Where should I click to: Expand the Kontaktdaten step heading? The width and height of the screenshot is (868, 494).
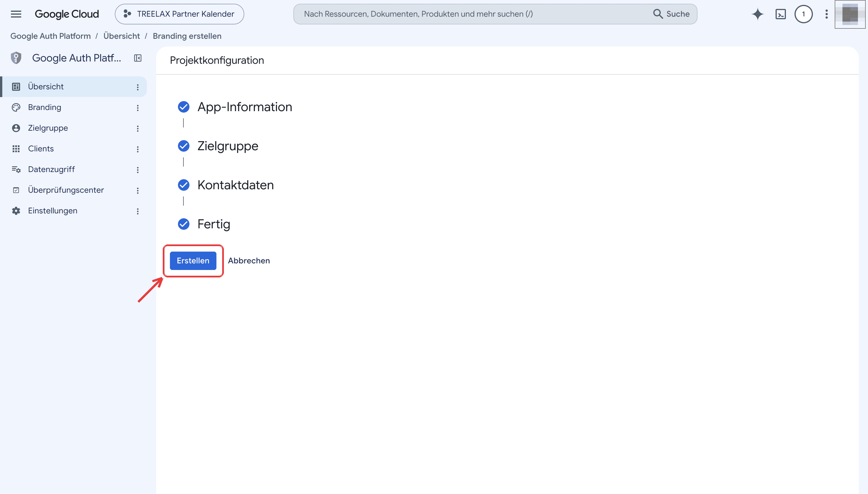236,185
